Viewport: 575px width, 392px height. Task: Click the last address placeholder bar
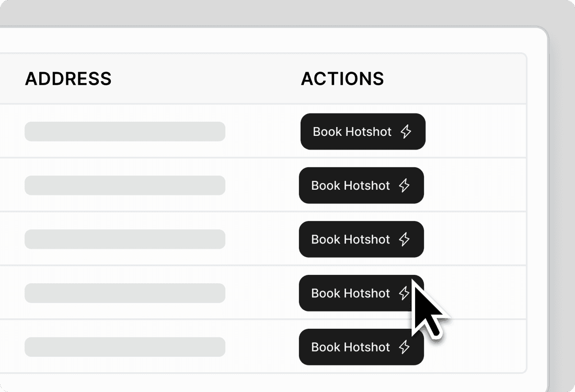tap(124, 347)
